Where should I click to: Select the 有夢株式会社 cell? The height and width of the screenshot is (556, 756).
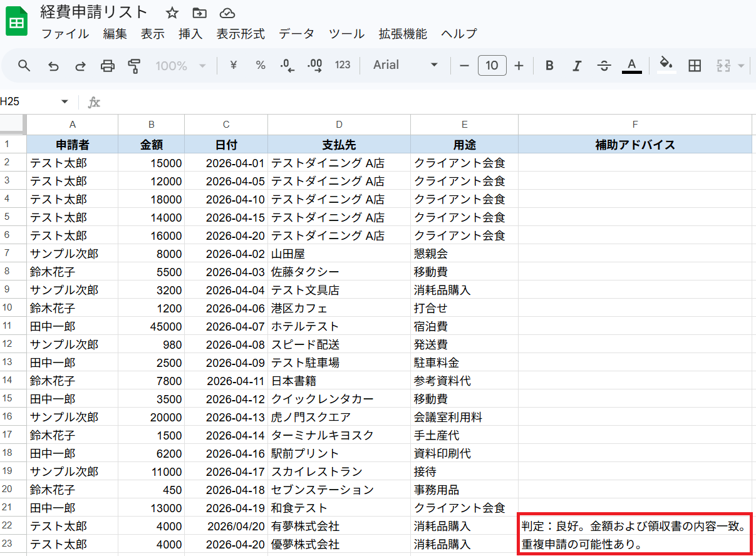point(339,526)
